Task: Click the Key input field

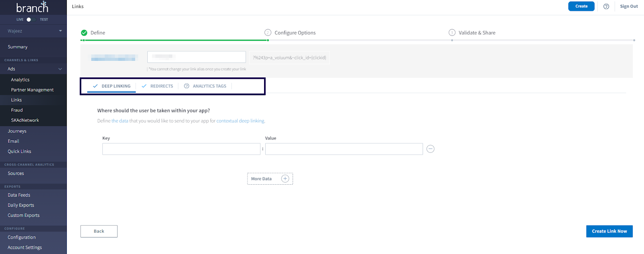Action: point(181,149)
